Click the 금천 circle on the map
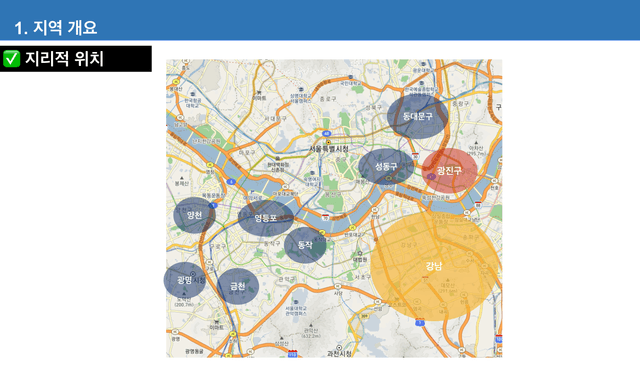The height and width of the screenshot is (372, 640). pos(238,286)
